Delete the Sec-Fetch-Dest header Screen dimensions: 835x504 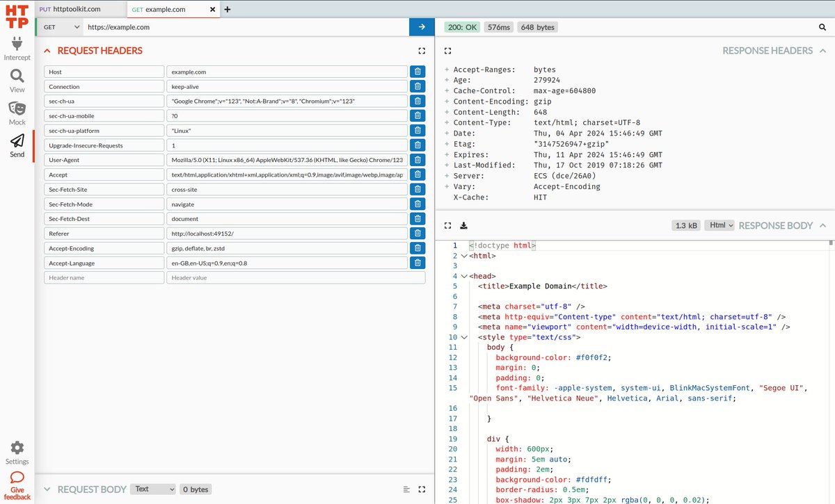[x=417, y=218]
